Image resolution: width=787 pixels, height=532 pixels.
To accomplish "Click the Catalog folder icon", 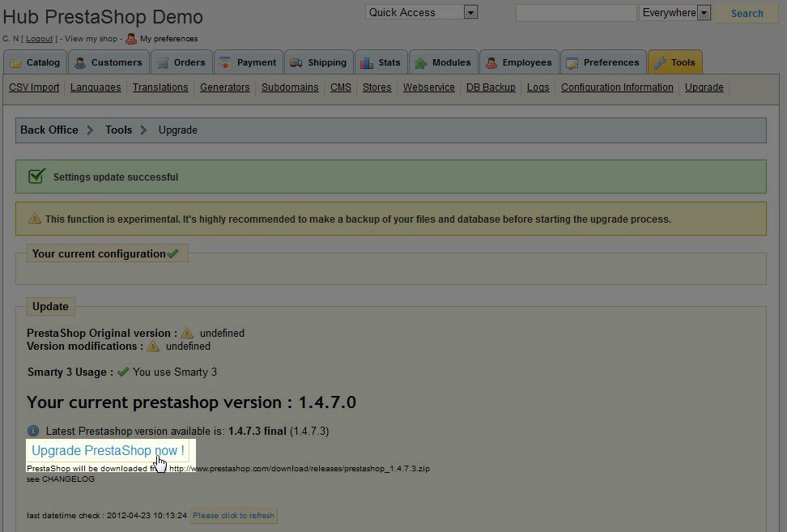I will point(16,62).
